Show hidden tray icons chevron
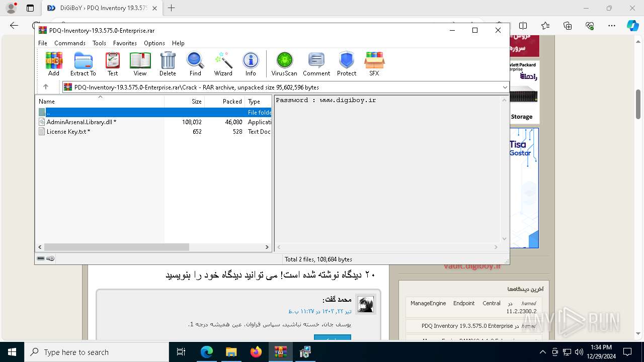Viewport: 644px width, 362px height. pos(543,352)
